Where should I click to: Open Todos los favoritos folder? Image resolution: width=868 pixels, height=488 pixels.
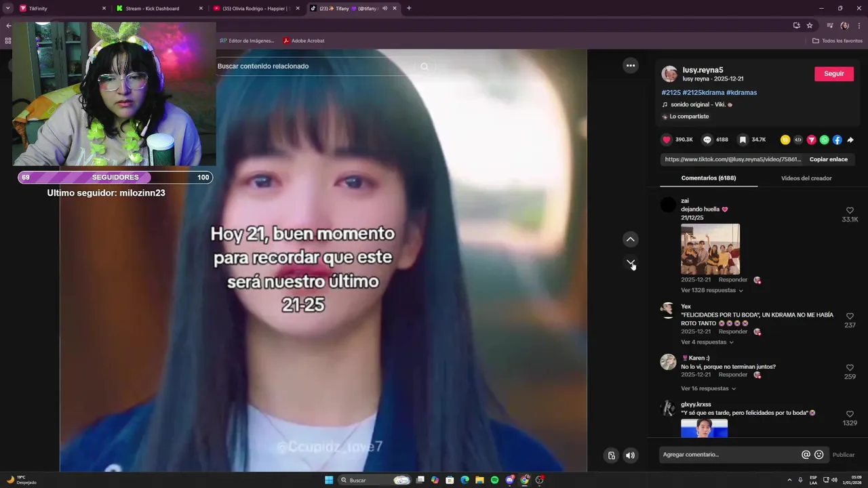pyautogui.click(x=837, y=41)
